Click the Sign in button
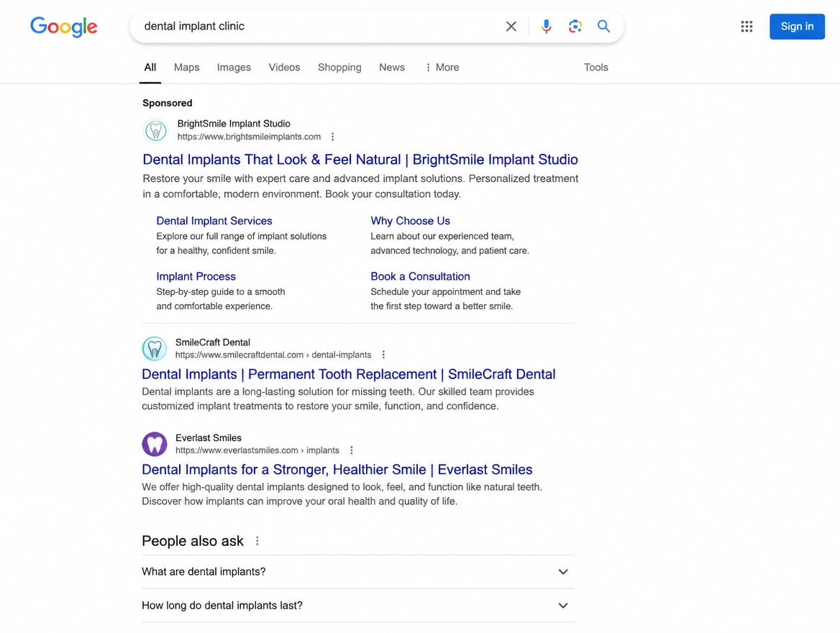 coord(797,27)
